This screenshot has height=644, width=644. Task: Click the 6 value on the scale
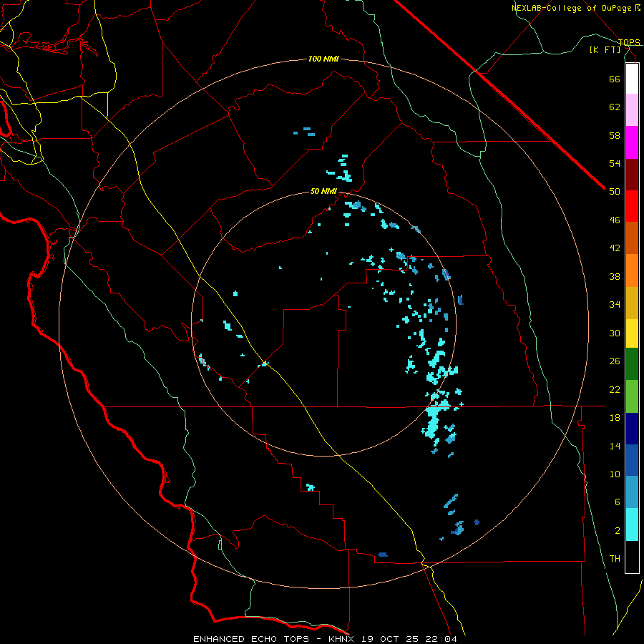pyautogui.click(x=618, y=502)
